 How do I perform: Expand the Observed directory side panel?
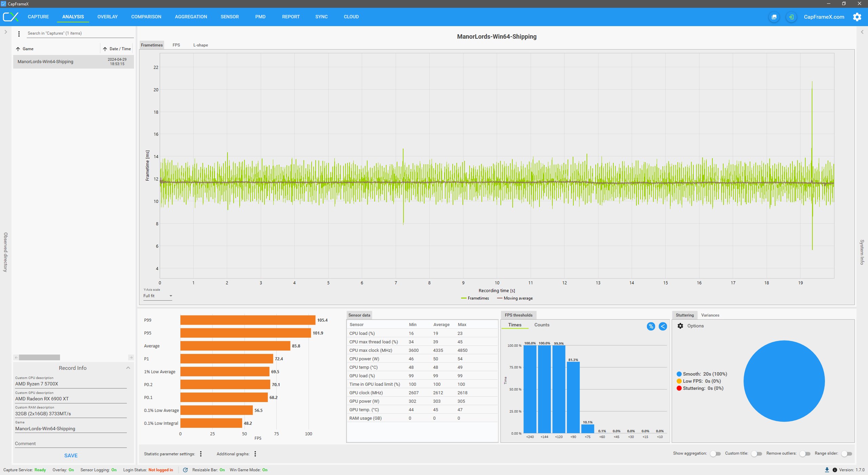(x=5, y=32)
